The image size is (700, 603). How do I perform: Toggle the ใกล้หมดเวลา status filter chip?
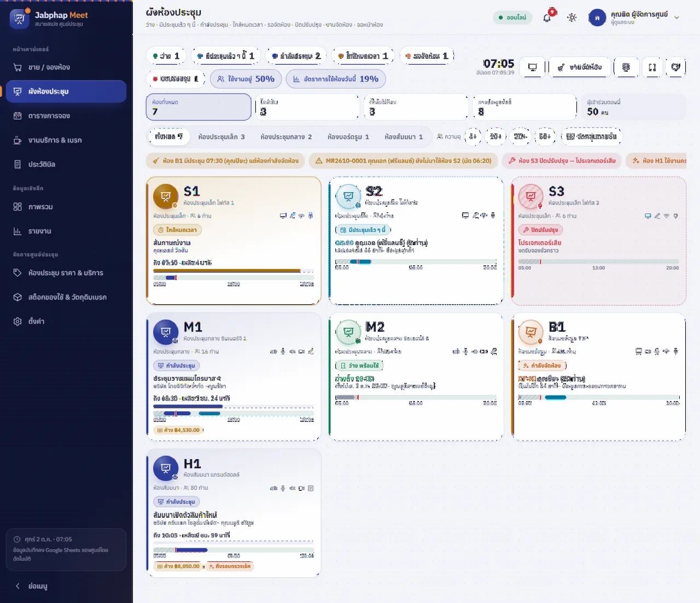click(x=363, y=56)
